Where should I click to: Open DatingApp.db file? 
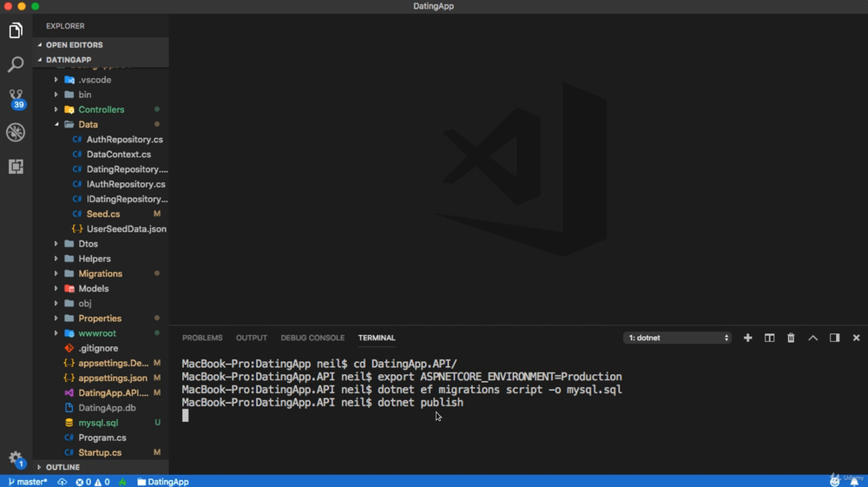pos(101,408)
